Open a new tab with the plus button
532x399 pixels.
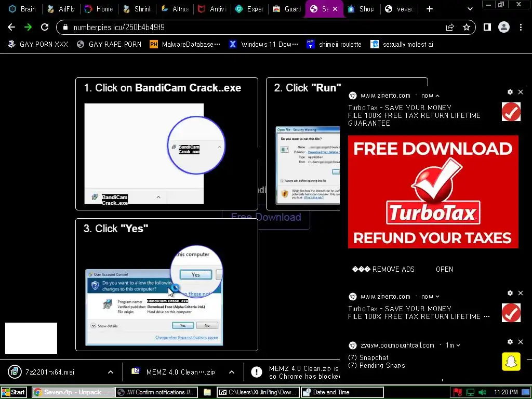click(x=430, y=9)
